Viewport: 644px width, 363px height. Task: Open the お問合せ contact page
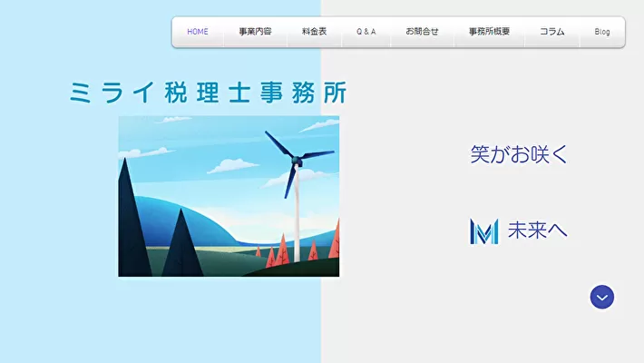[422, 32]
